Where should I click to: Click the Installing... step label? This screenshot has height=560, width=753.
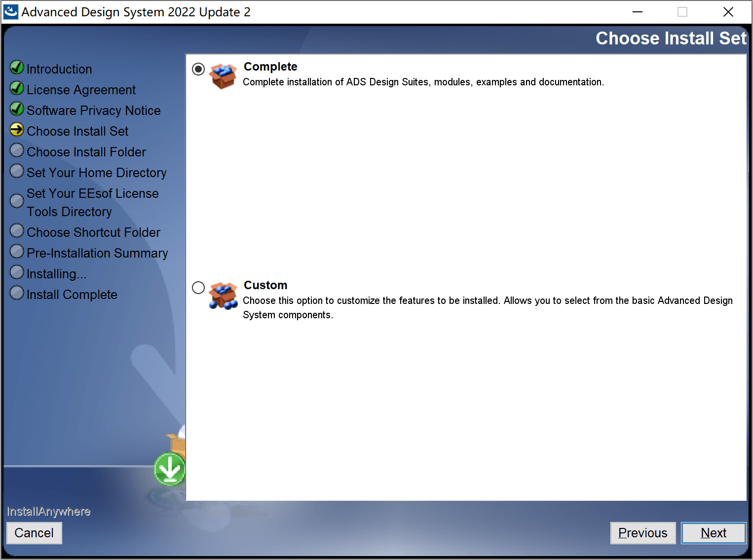[x=56, y=274]
